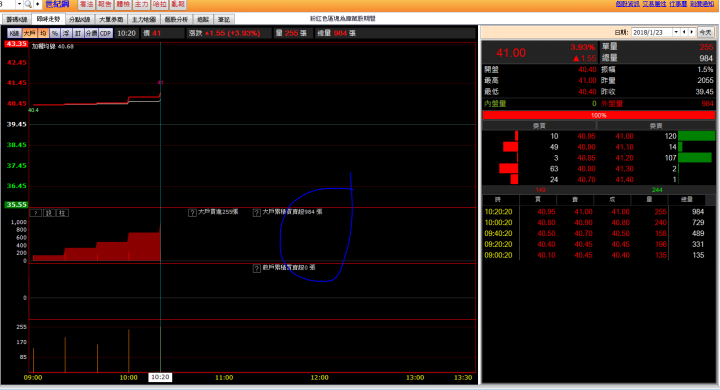
Task: Click the red 100% buy/sell ratio bar
Action: tap(598, 115)
